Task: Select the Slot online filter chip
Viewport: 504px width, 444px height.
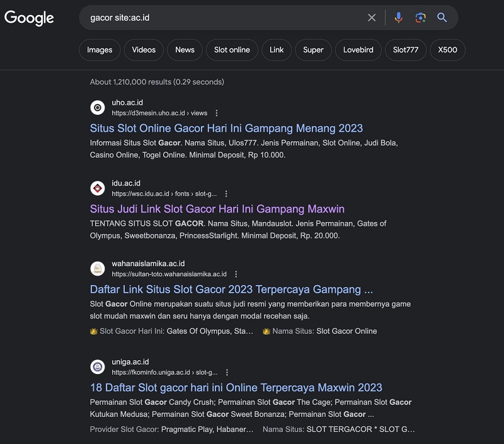Action: point(232,50)
